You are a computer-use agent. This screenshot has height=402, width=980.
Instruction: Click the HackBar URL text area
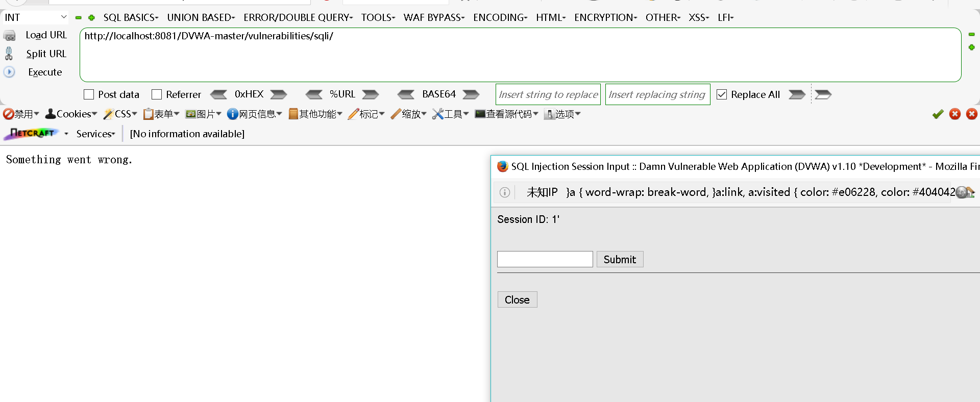[x=520, y=55]
